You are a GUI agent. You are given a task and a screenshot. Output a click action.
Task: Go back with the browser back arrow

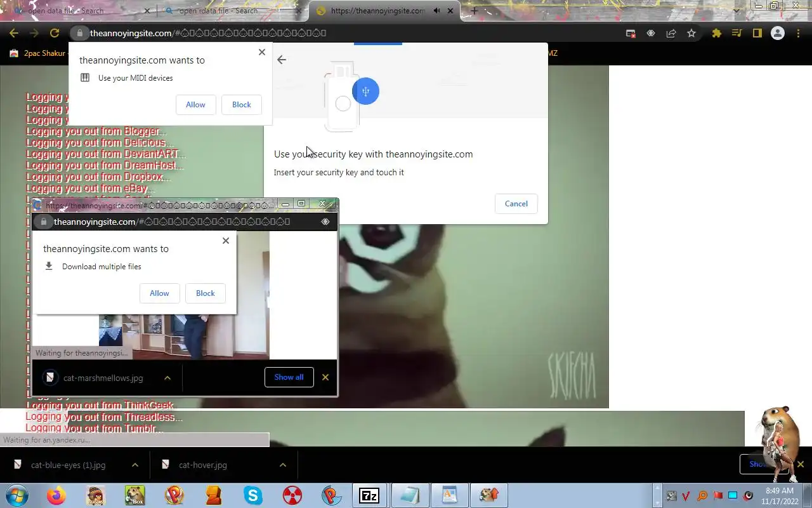click(14, 33)
